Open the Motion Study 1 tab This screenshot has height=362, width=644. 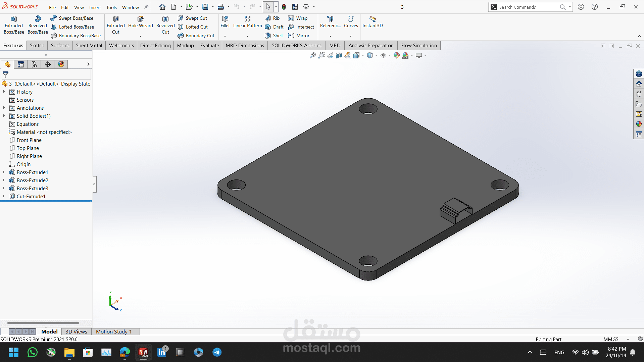(114, 331)
